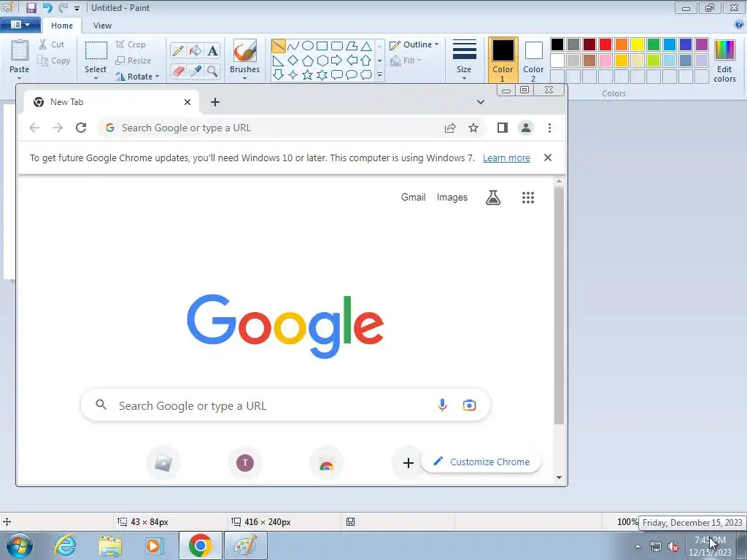Switch to the Home ribbon tab
This screenshot has width=747, height=560.
pyautogui.click(x=62, y=26)
